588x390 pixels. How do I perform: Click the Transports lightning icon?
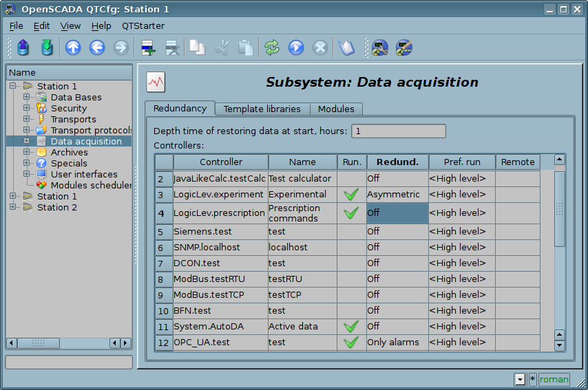click(41, 119)
